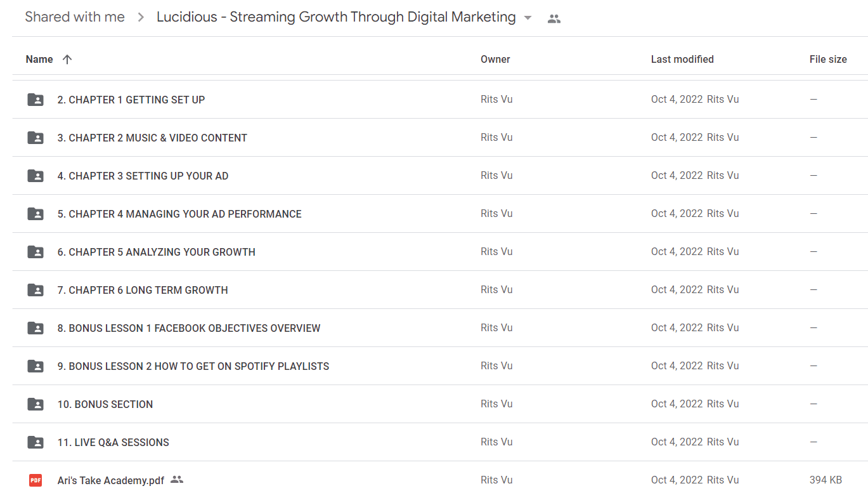868x493 pixels.
Task: Open '2. CHAPTER 1 GETTING SET UP' folder name
Action: [131, 100]
